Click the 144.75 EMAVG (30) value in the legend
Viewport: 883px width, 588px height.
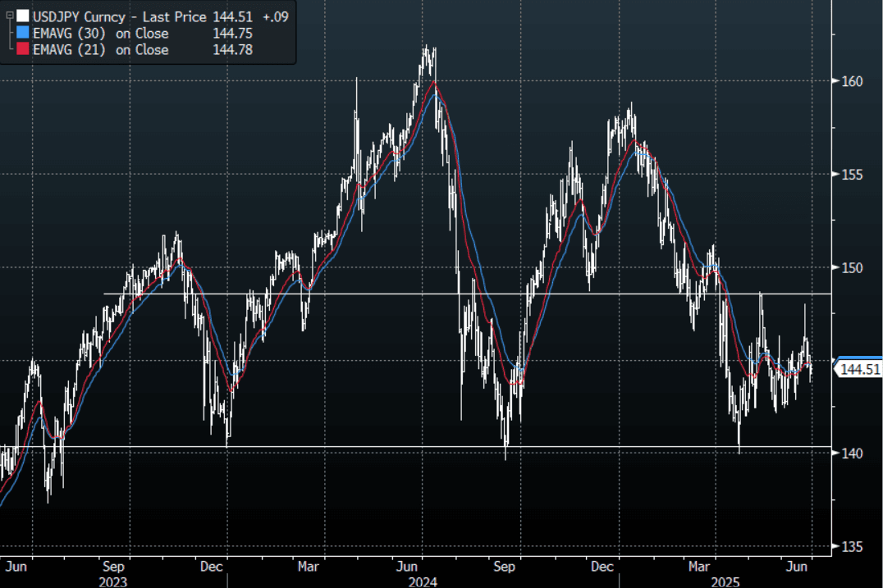pos(231,34)
